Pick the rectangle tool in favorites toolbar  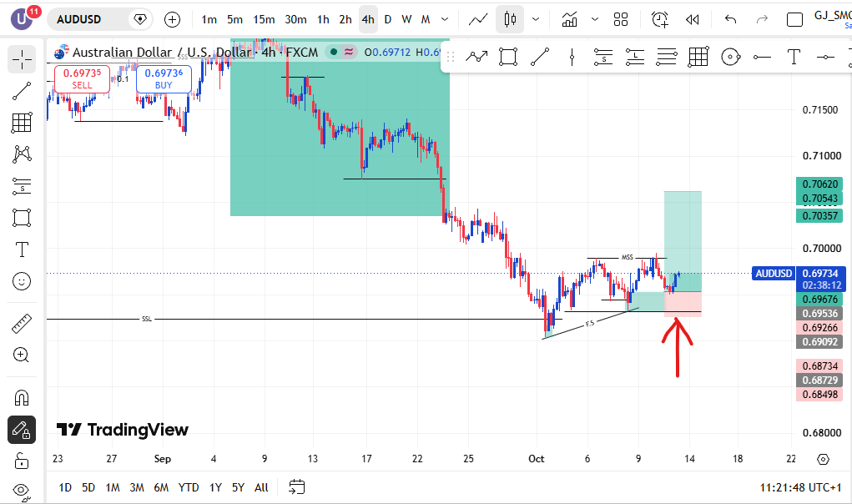[508, 57]
